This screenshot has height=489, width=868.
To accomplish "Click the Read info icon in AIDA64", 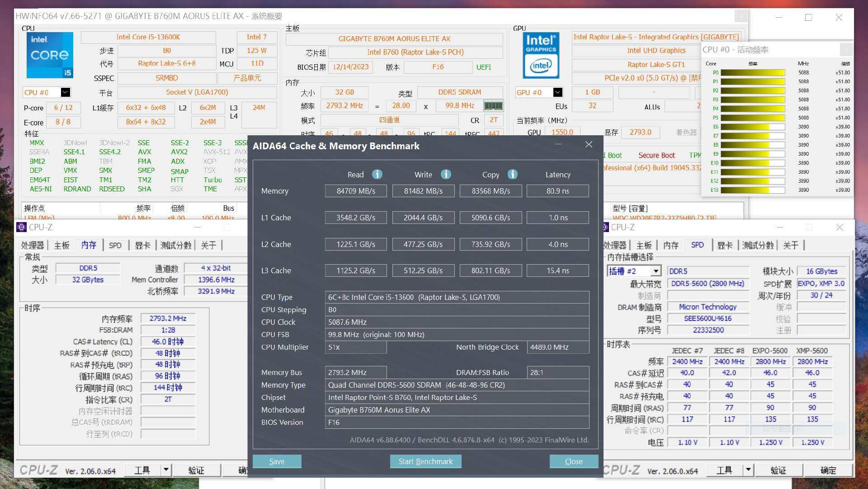I will click(377, 174).
